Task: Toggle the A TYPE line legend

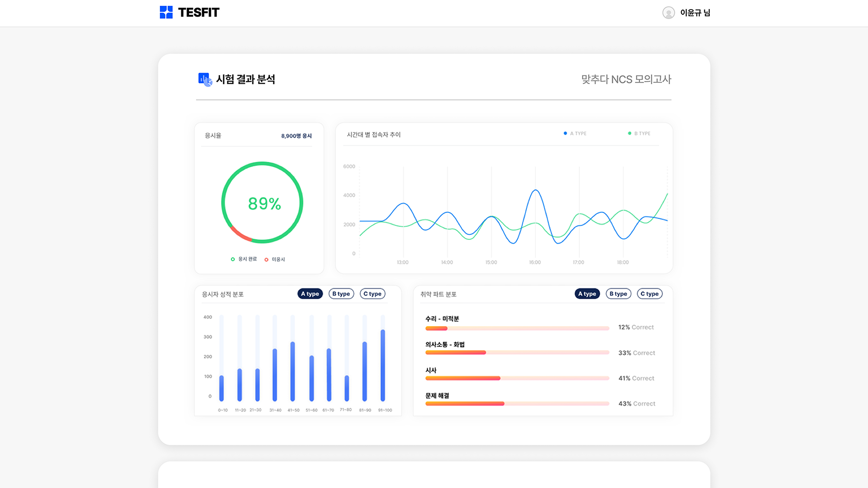Action: click(575, 133)
